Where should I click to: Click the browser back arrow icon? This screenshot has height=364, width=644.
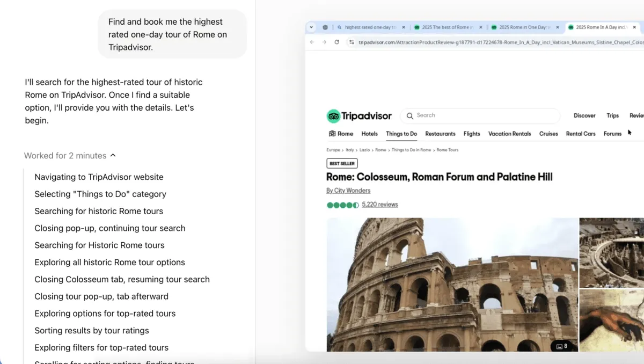pyautogui.click(x=311, y=42)
